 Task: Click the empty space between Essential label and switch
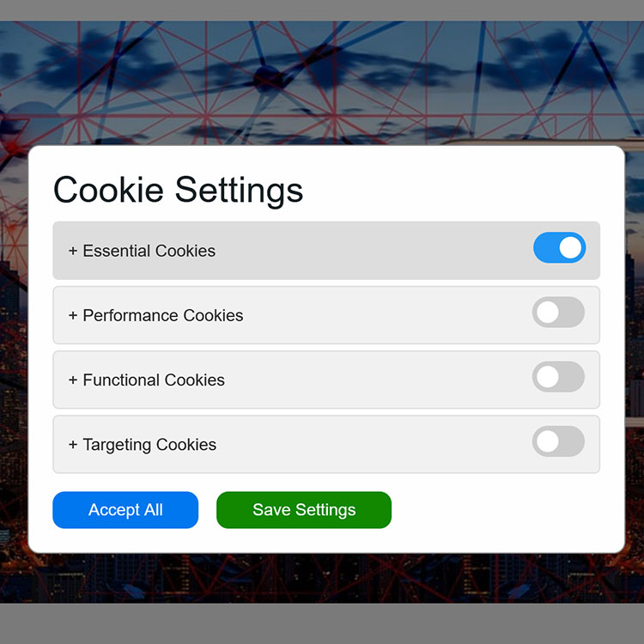coord(369,251)
